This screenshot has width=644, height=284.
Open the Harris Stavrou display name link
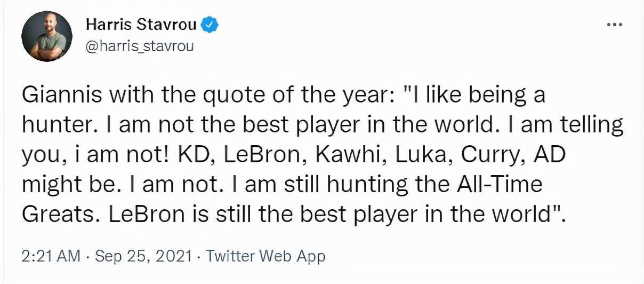tap(141, 25)
